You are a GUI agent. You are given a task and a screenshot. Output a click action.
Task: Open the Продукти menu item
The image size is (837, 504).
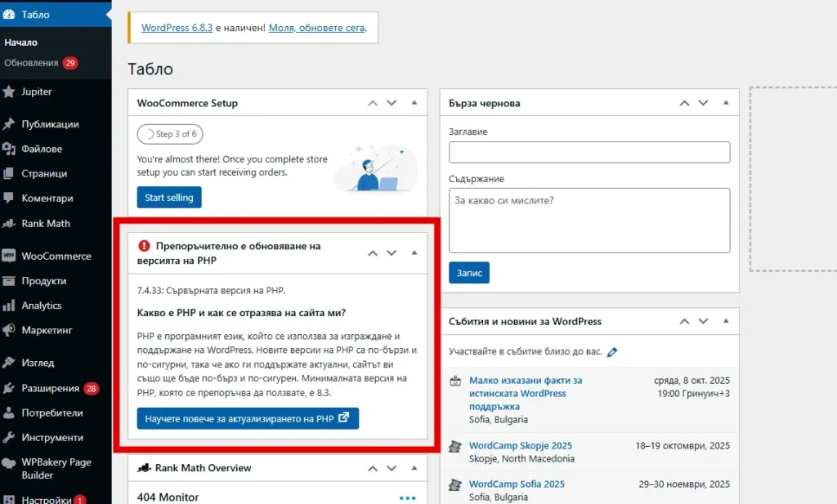(x=44, y=281)
